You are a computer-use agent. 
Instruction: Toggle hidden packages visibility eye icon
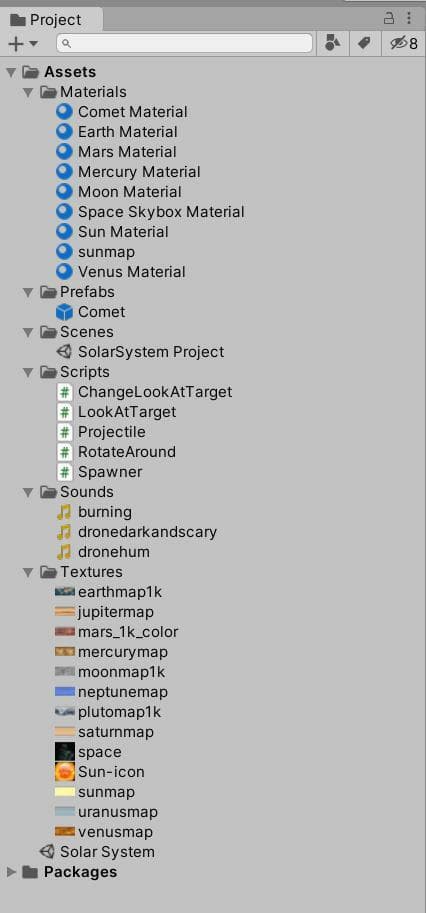tap(404, 43)
